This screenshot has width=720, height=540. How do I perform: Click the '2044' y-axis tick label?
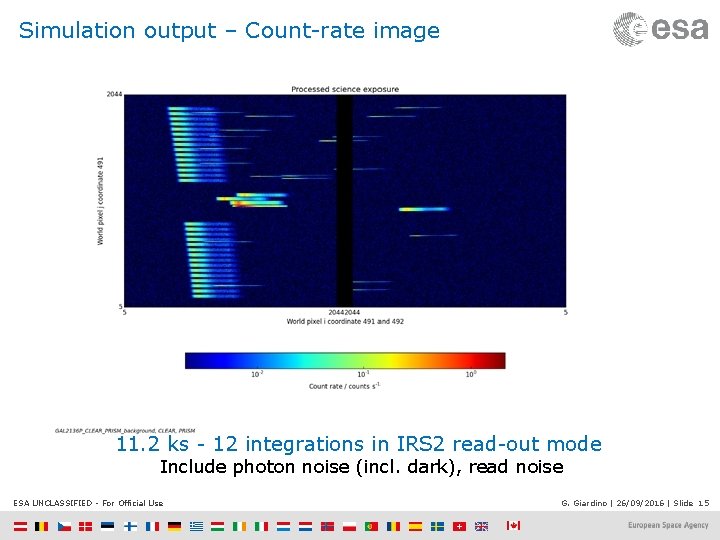pos(114,94)
